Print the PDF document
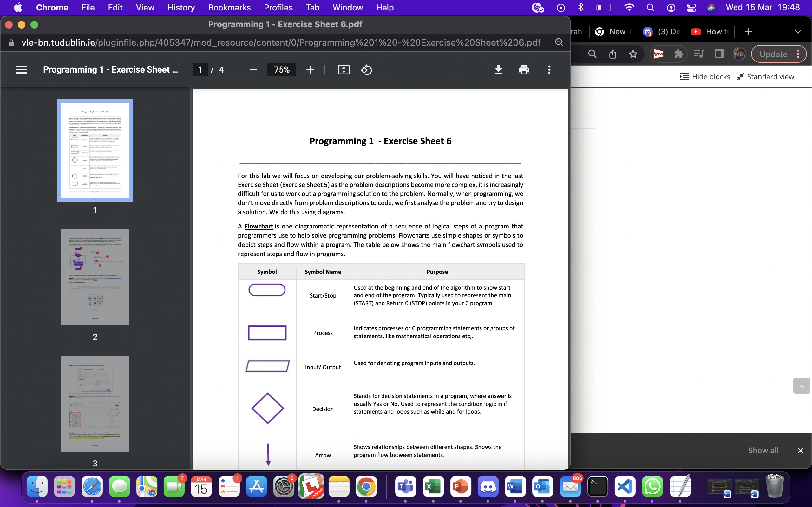 524,69
